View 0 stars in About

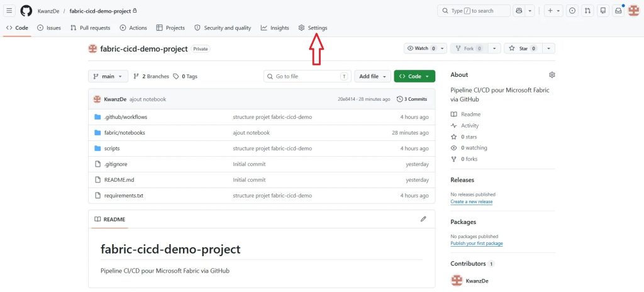pyautogui.click(x=464, y=137)
